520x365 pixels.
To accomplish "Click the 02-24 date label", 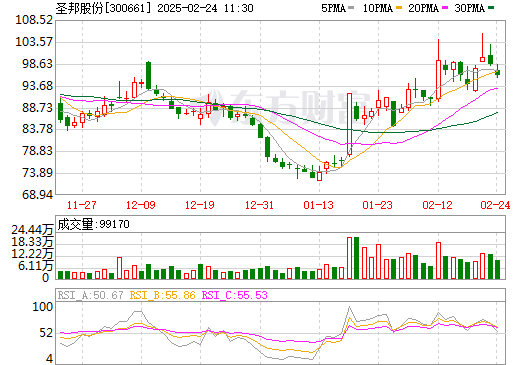I will [495, 205].
